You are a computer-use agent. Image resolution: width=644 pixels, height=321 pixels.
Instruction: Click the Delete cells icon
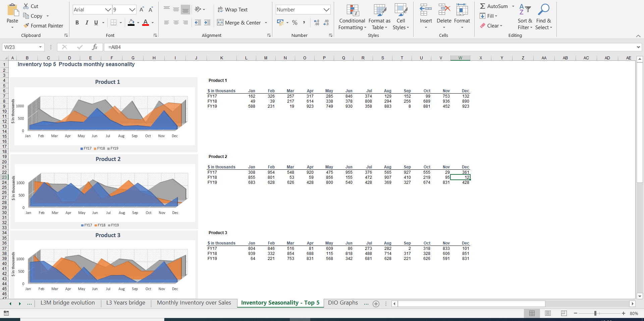click(x=444, y=10)
